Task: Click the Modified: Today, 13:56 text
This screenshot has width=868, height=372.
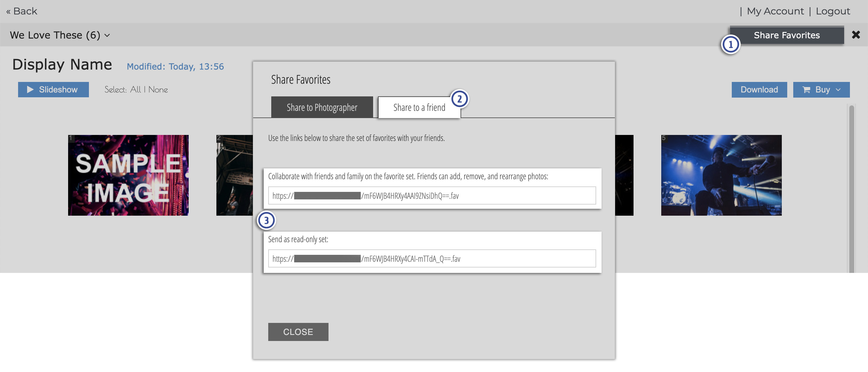Action: point(175,67)
